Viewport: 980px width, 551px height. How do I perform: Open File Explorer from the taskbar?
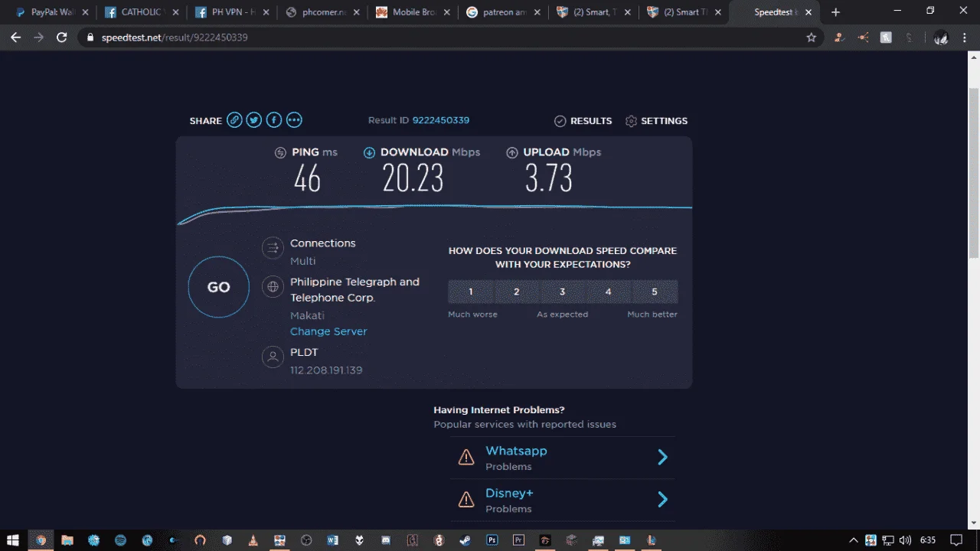pos(67,540)
